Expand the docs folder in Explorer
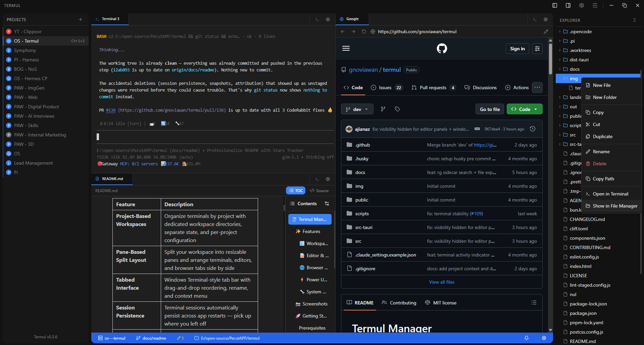 560,69
